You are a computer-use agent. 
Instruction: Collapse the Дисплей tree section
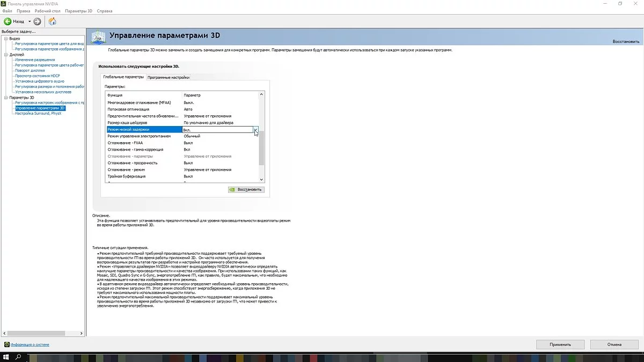pyautogui.click(x=6, y=55)
